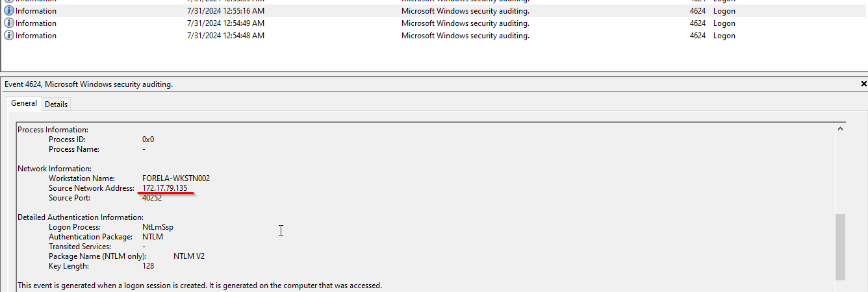Close the Event 4624 preview pane
Image resolution: width=868 pixels, height=292 pixels.
863,84
